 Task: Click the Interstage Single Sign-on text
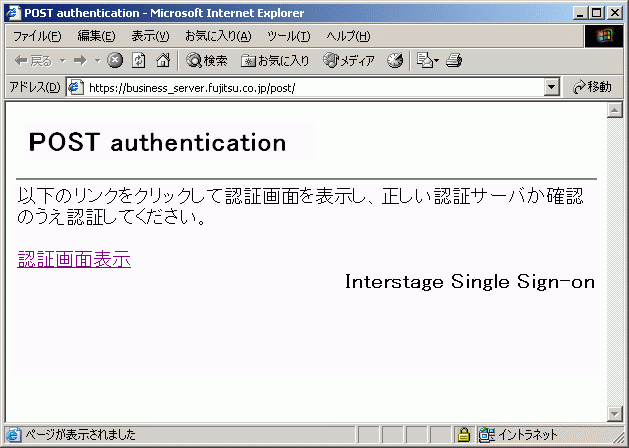click(470, 282)
